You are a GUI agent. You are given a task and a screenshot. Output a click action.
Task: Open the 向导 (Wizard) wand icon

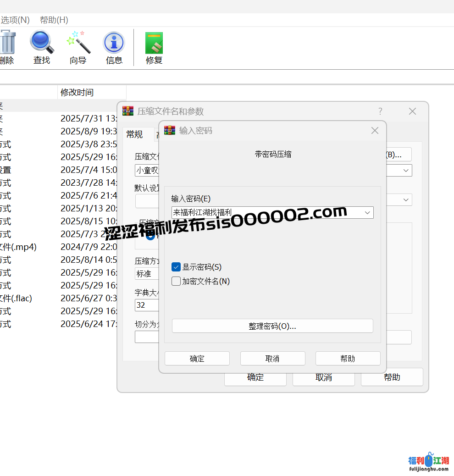coord(77,42)
